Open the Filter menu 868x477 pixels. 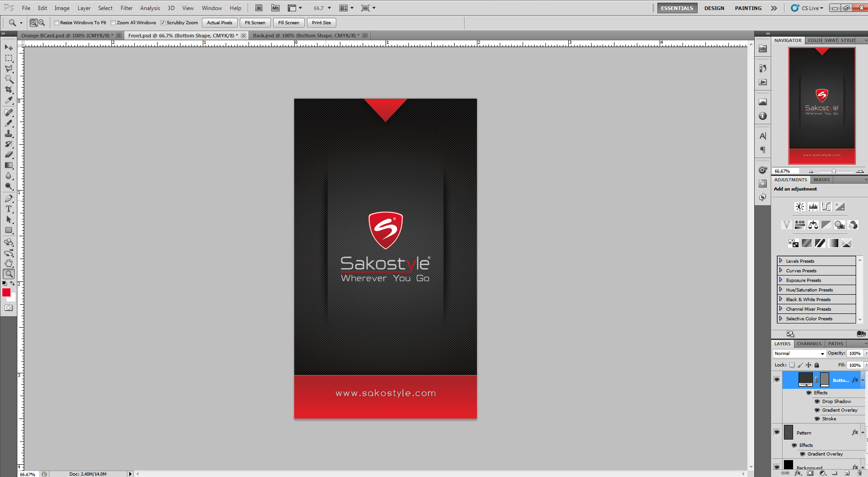coord(127,8)
